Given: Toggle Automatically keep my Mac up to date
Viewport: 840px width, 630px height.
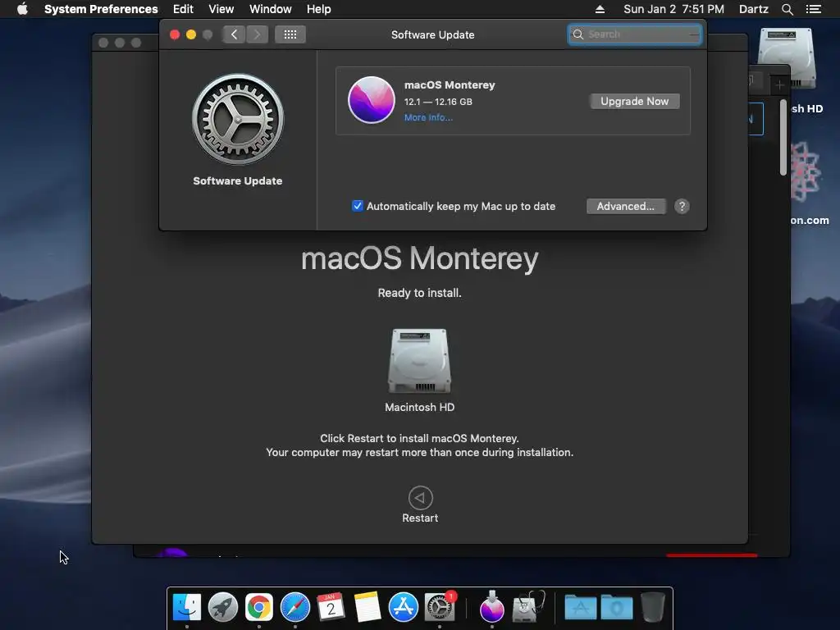Looking at the screenshot, I should tap(358, 206).
